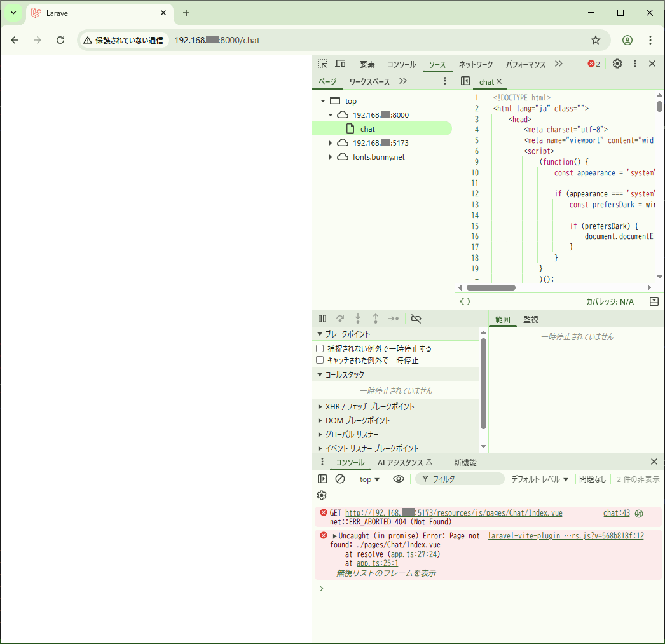Open the AI アシスタンス drawer tab
665x644 pixels.
[404, 463]
